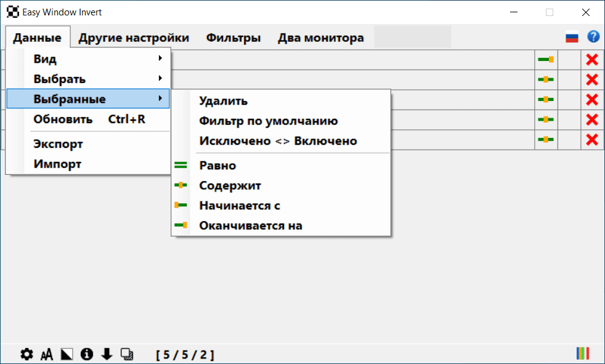Choose Содержит filter from the submenu
This screenshot has height=364, width=605.
point(230,185)
